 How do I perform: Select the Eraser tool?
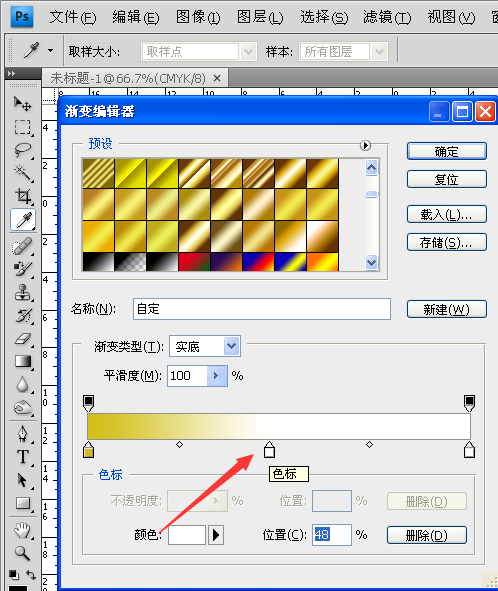coord(23,338)
